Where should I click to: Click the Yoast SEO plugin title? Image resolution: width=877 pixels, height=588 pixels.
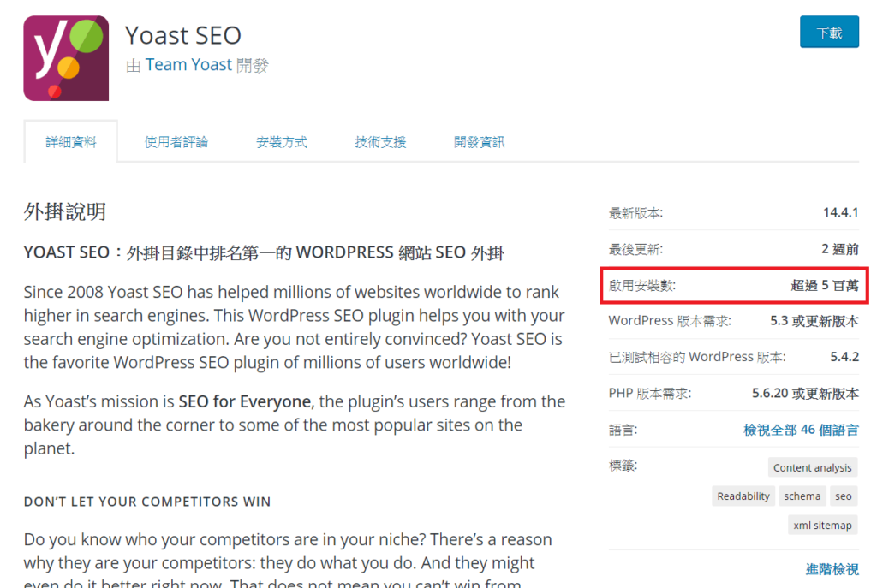pos(183,35)
